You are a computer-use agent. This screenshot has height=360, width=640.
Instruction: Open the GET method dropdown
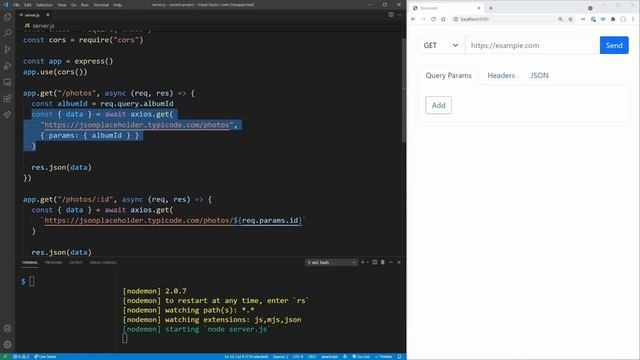click(x=441, y=45)
